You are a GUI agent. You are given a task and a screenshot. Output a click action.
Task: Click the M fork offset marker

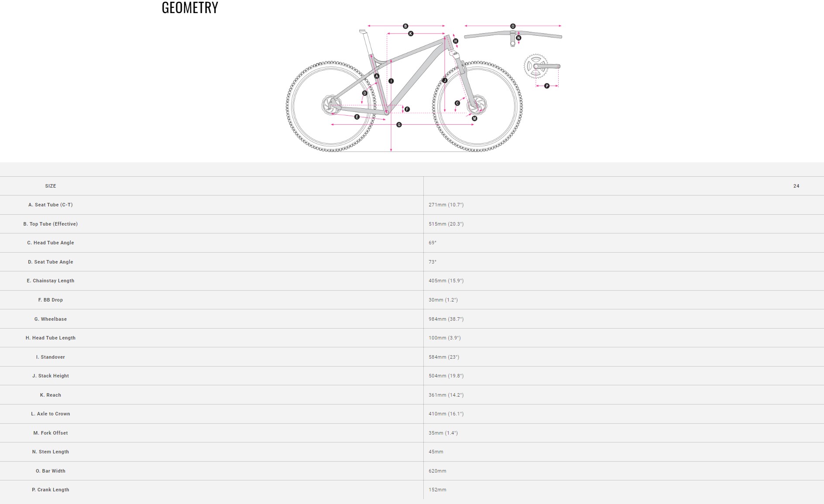(x=474, y=118)
